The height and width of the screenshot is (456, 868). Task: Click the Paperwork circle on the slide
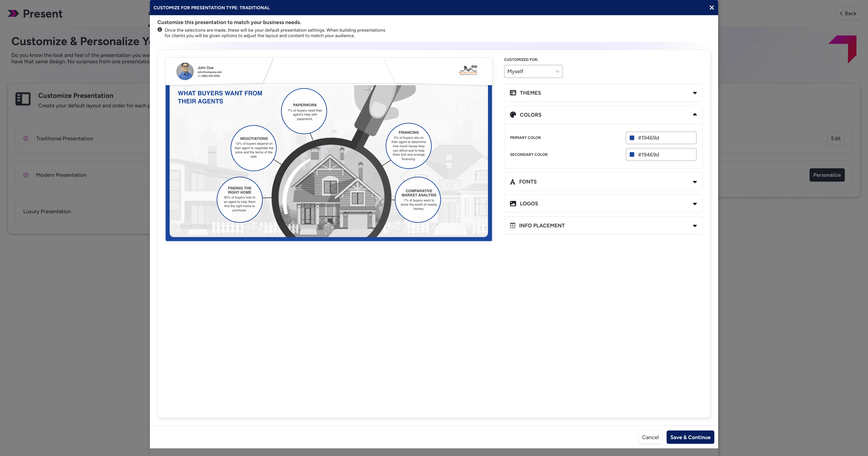click(x=304, y=111)
